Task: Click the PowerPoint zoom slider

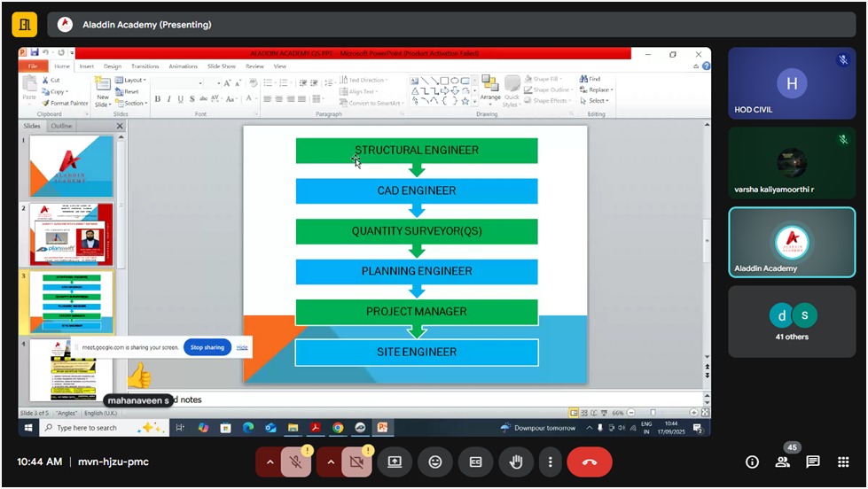Action: point(665,413)
